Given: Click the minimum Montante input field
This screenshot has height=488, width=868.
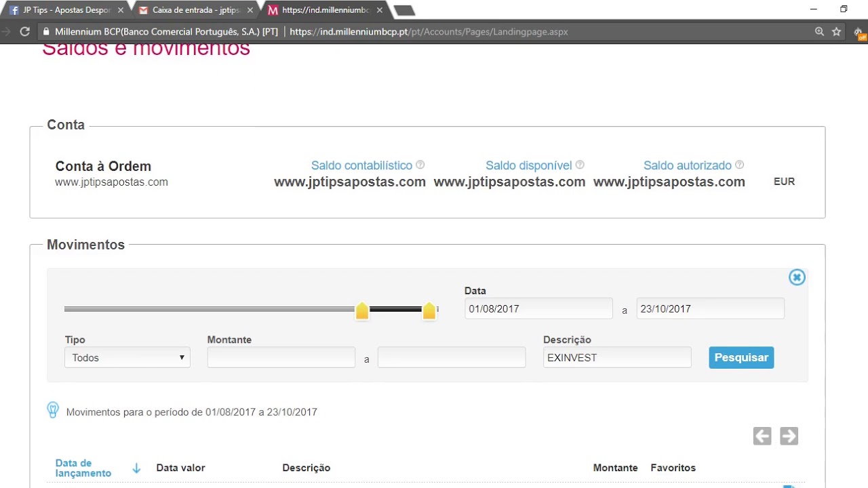Looking at the screenshot, I should point(281,357).
